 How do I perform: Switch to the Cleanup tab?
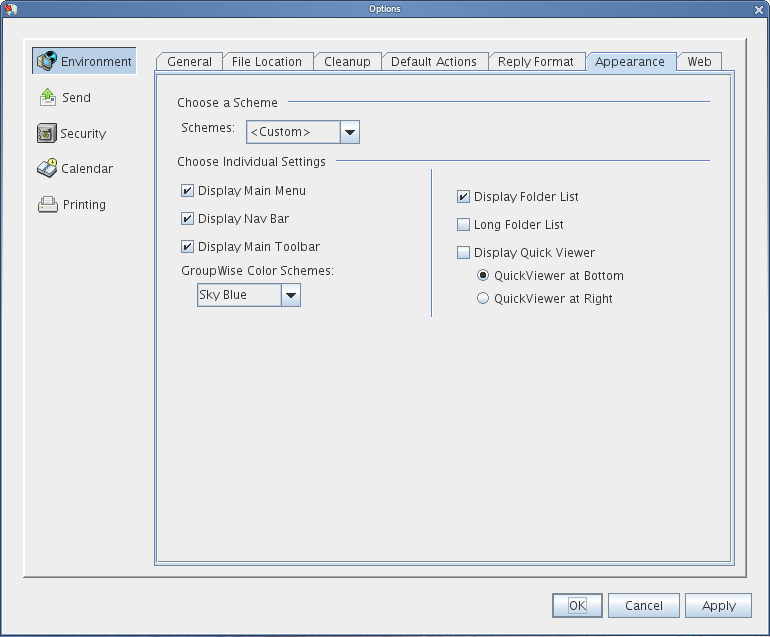coord(347,61)
